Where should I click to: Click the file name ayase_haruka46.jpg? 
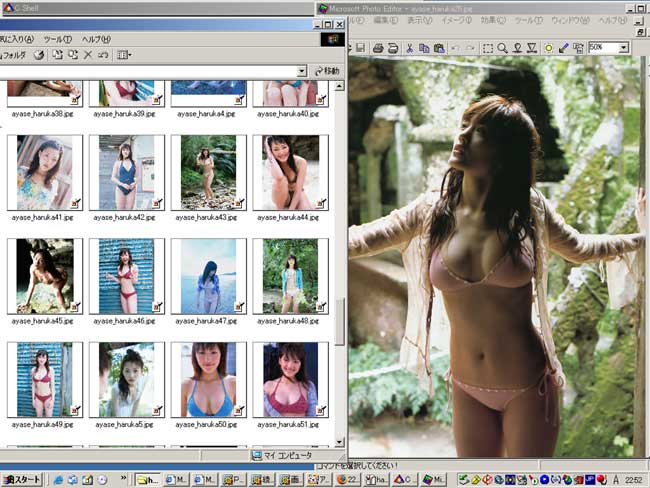tap(124, 321)
